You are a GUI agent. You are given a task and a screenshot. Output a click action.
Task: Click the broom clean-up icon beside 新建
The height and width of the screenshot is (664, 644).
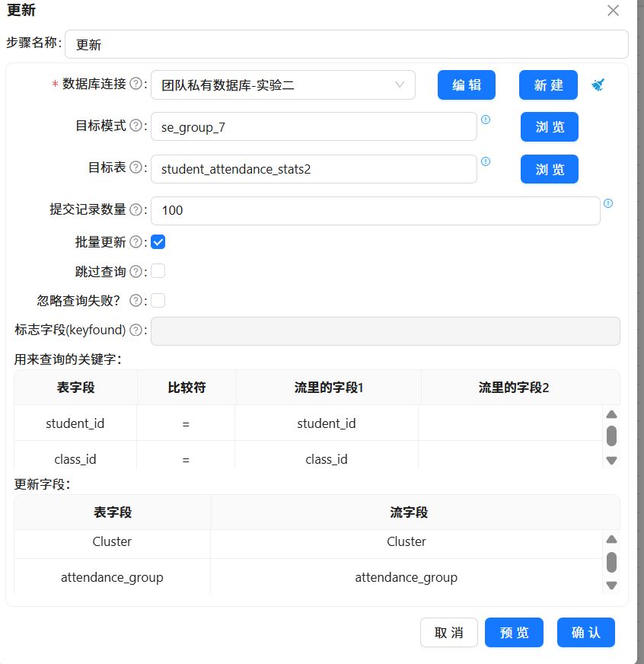pos(598,85)
